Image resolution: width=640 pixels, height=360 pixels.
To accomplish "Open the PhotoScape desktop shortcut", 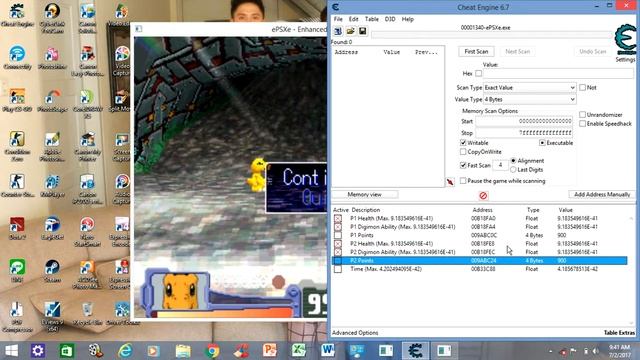I will coord(52,101).
